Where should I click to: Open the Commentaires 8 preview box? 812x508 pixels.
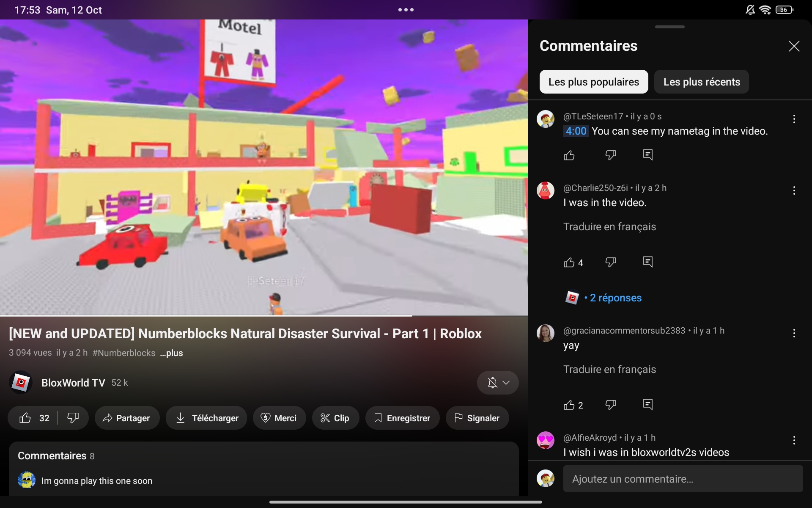click(x=264, y=469)
